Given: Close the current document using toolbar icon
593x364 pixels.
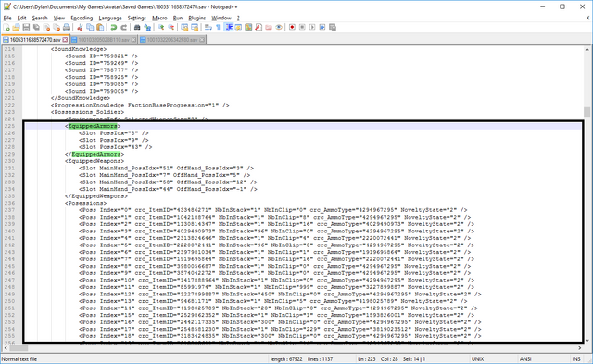Looking at the screenshot, I should pos(46,27).
